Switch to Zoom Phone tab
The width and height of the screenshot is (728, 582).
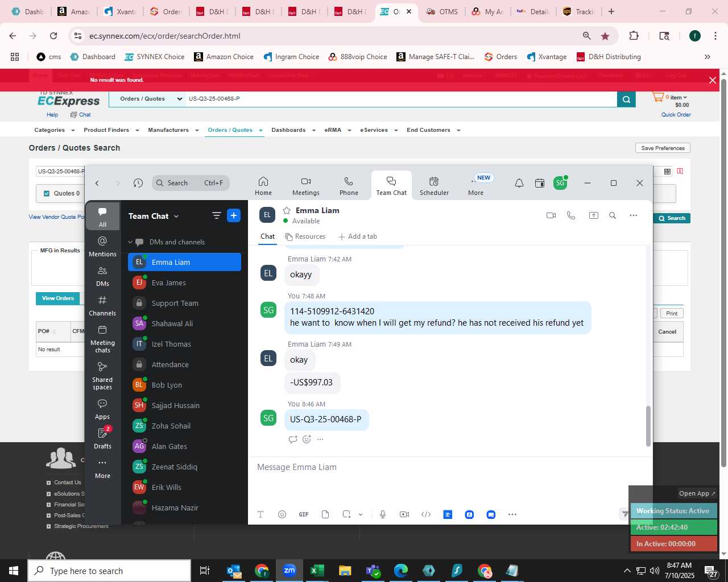(x=349, y=186)
